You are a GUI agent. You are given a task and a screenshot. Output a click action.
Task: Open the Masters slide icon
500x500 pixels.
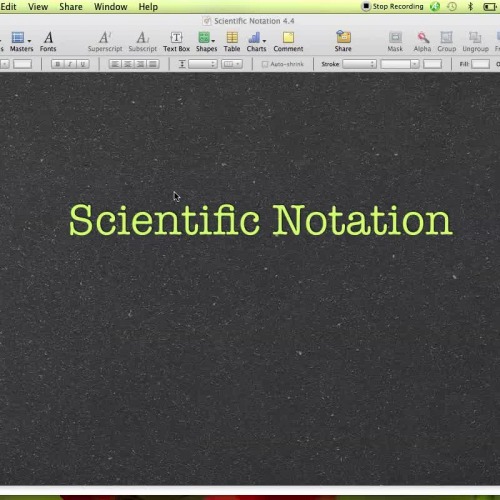click(x=18, y=37)
